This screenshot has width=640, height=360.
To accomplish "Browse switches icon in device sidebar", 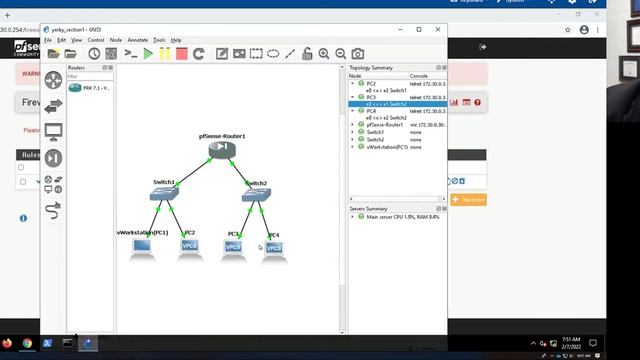I will click(x=53, y=106).
